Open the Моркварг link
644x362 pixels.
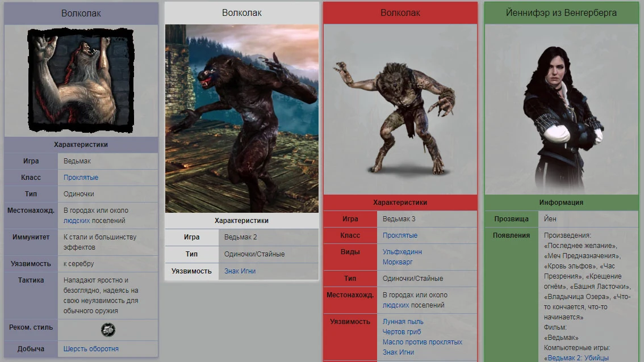tap(398, 262)
